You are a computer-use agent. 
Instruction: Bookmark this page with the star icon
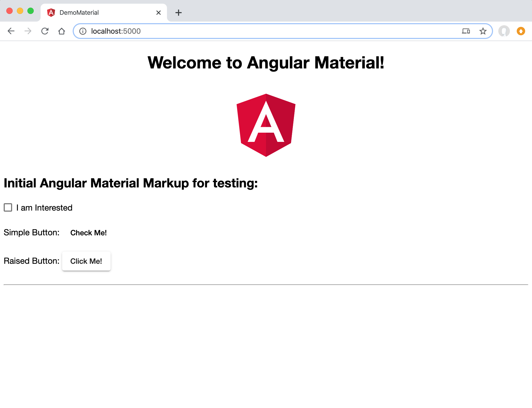(x=483, y=31)
